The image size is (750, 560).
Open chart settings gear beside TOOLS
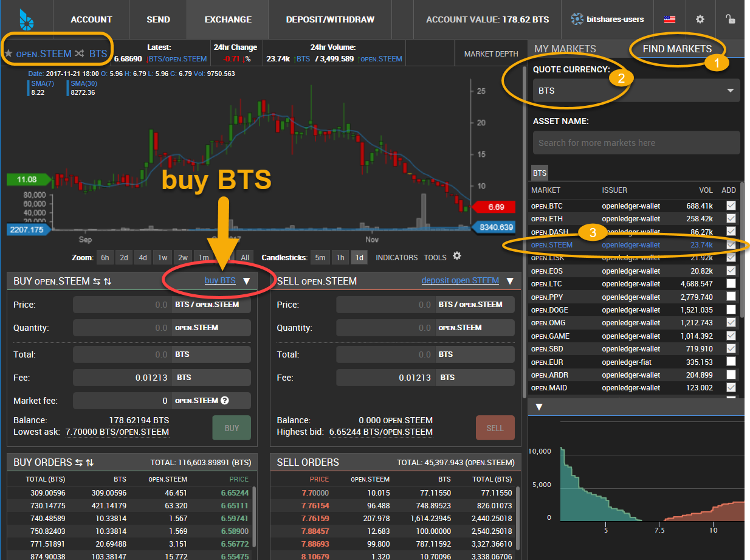tap(457, 256)
